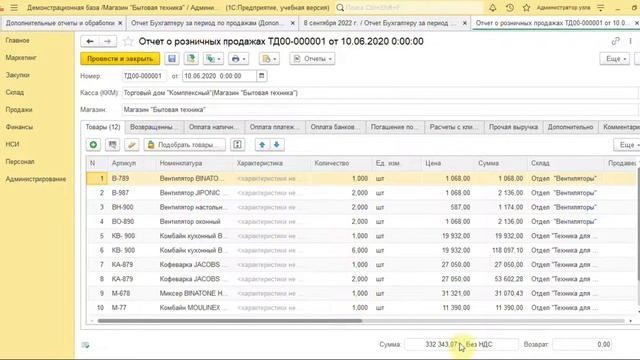The width and height of the screenshot is (640, 360).
Task: Open Закупки section
Action: point(18,75)
